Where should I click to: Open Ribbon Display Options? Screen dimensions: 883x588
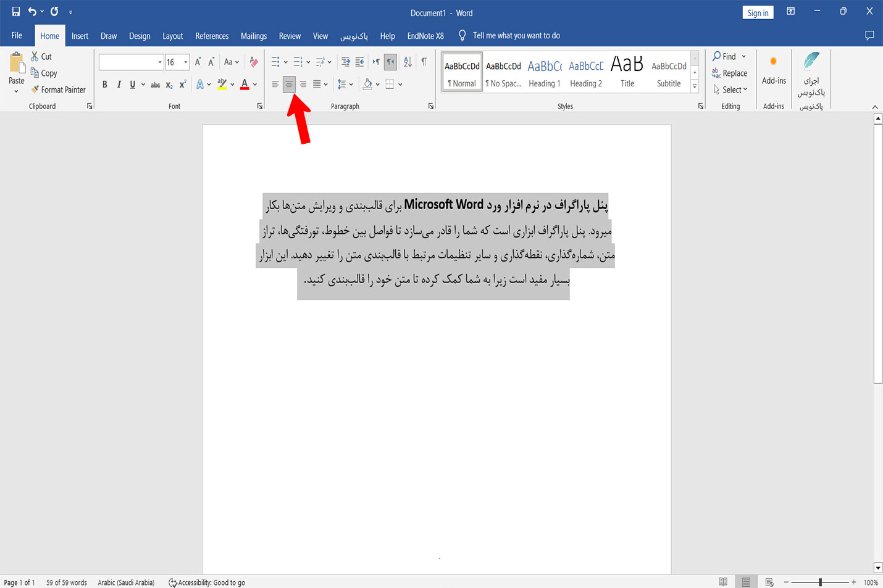click(x=790, y=11)
